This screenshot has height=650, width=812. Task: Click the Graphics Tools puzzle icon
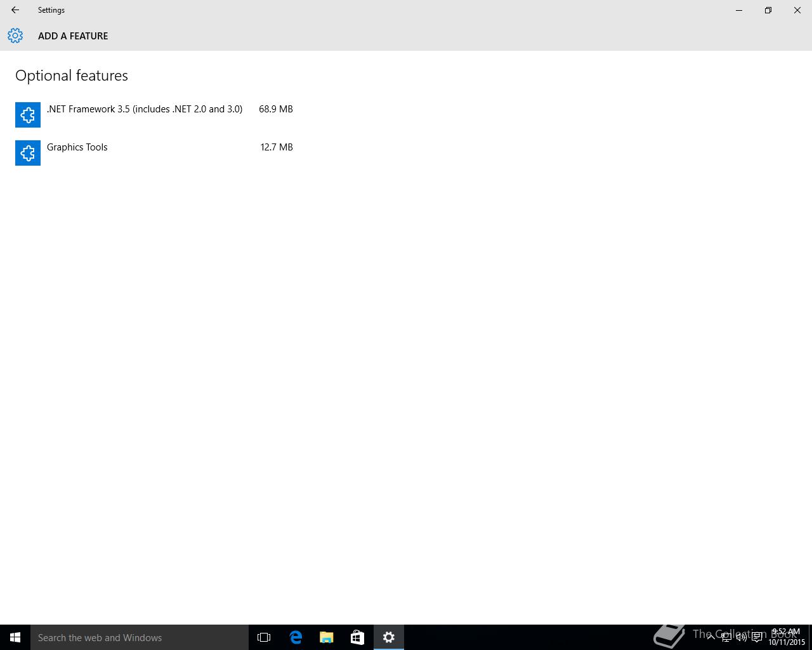pyautogui.click(x=28, y=153)
